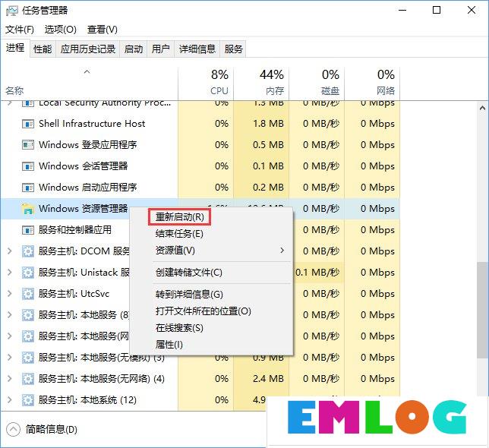The height and width of the screenshot is (448, 489).
Task: Click the gear icon of 服务主机: Unistack
Action: click(28, 273)
